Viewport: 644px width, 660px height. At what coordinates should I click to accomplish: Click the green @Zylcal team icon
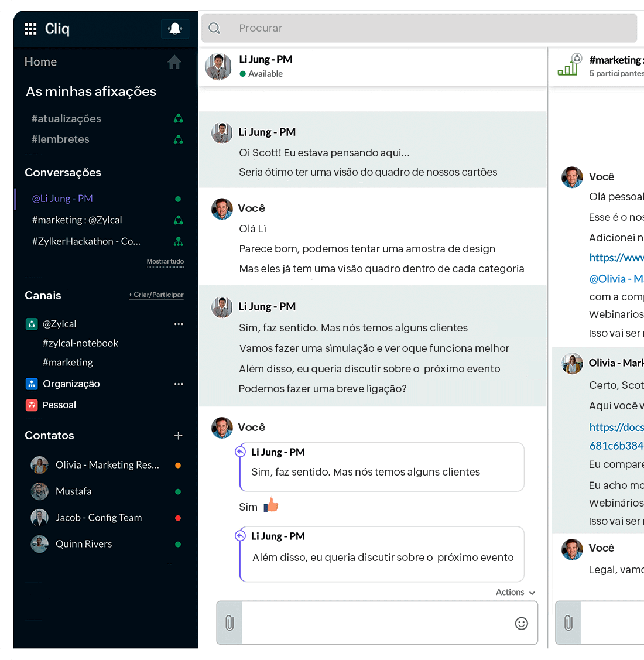tap(32, 324)
